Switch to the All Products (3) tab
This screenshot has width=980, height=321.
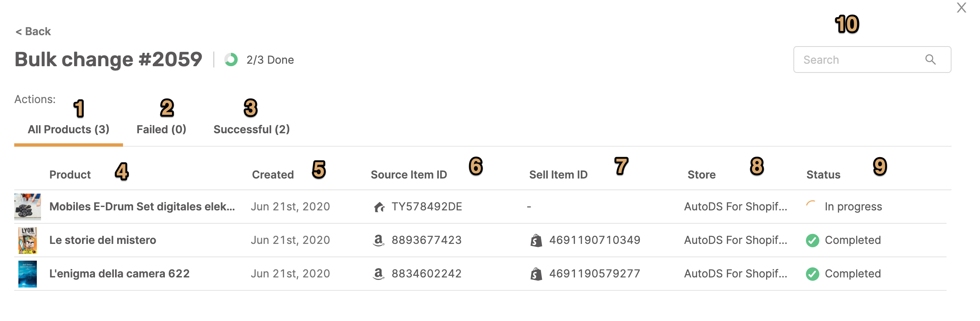69,129
